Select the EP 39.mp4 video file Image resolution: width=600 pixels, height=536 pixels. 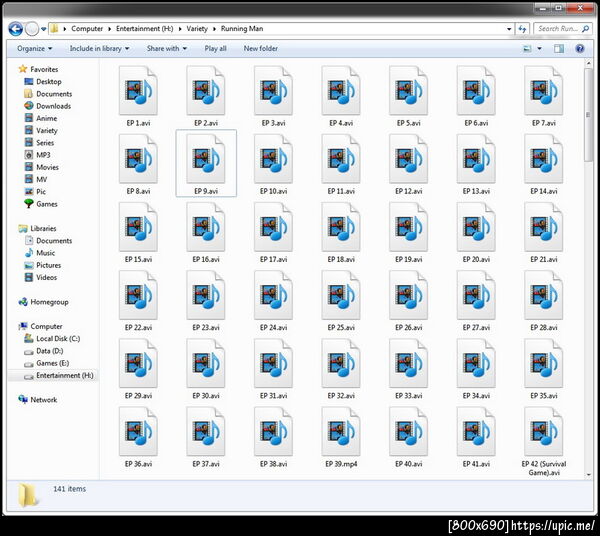tap(341, 437)
